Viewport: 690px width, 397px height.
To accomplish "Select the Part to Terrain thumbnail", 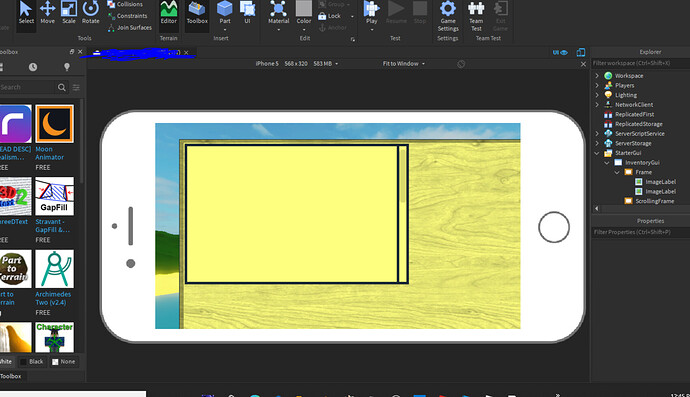I will tap(16, 269).
